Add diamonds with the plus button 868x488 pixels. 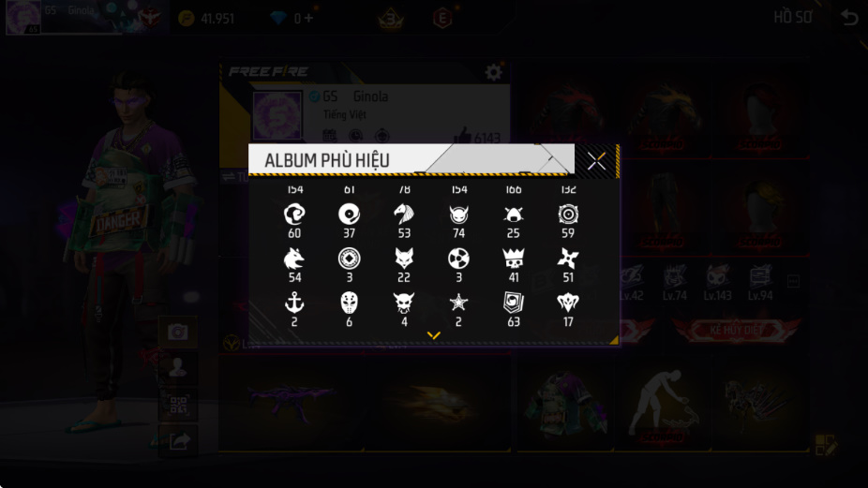click(308, 18)
